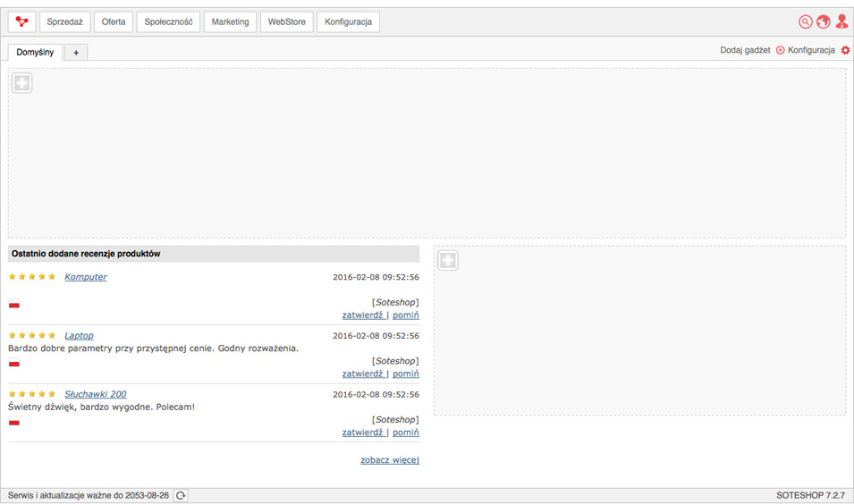The image size is (854, 504).
Task: Open the Marketing menu
Action: coord(230,21)
